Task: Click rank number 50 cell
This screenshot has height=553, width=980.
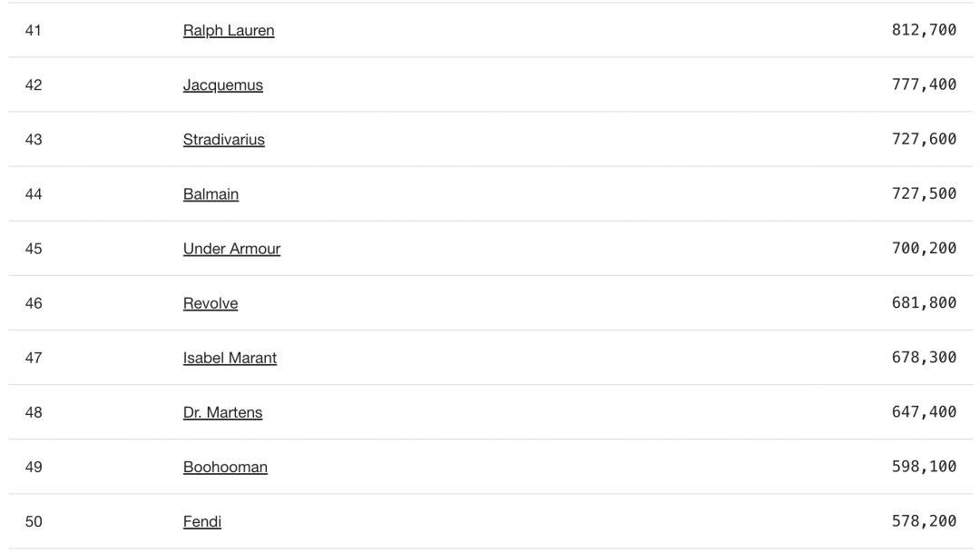Action: click(x=34, y=522)
